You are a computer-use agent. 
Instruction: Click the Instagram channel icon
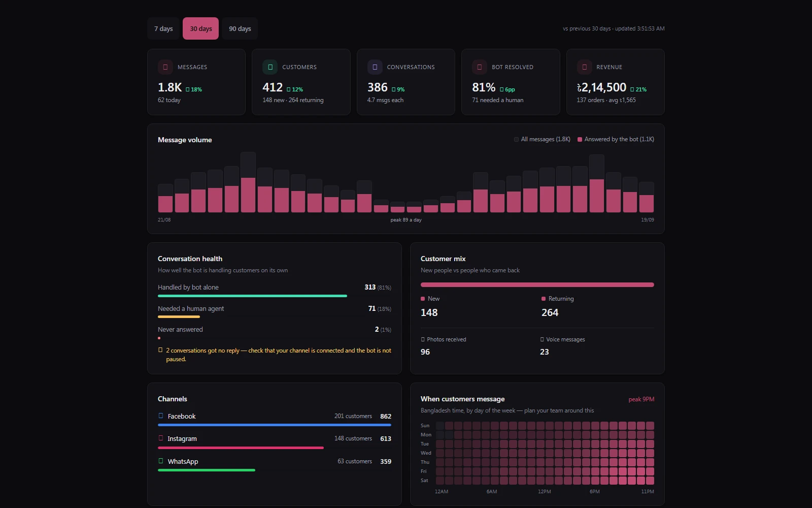161,438
